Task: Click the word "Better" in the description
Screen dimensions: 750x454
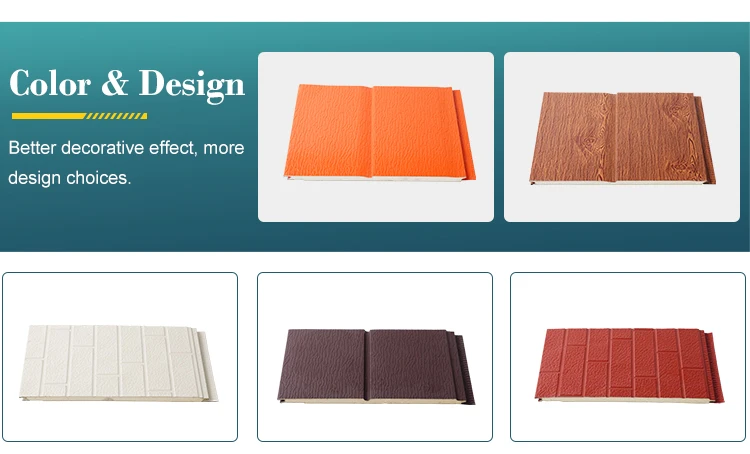Action: click(x=32, y=147)
